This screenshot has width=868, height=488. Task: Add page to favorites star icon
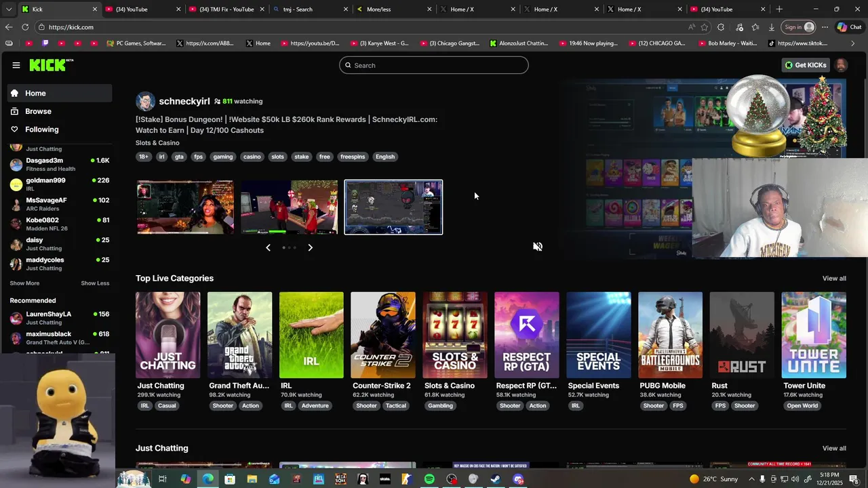(705, 27)
